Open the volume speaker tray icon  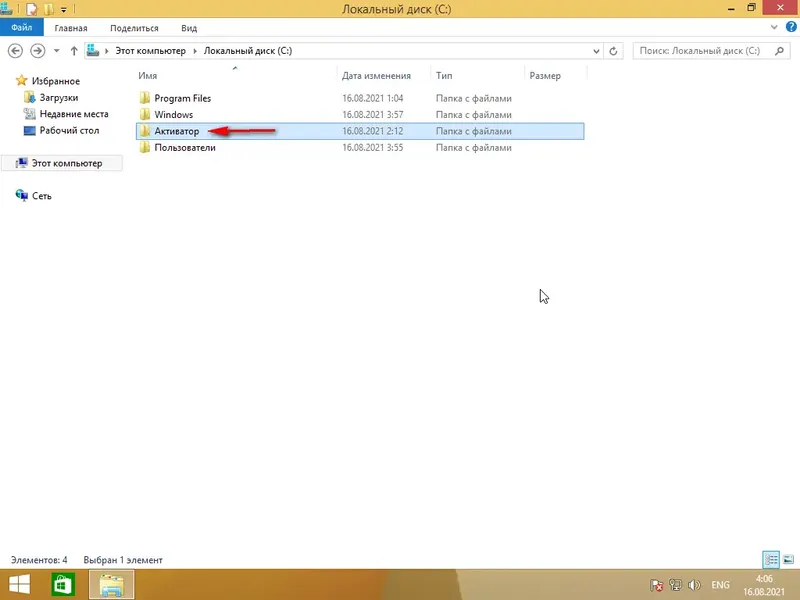(694, 585)
